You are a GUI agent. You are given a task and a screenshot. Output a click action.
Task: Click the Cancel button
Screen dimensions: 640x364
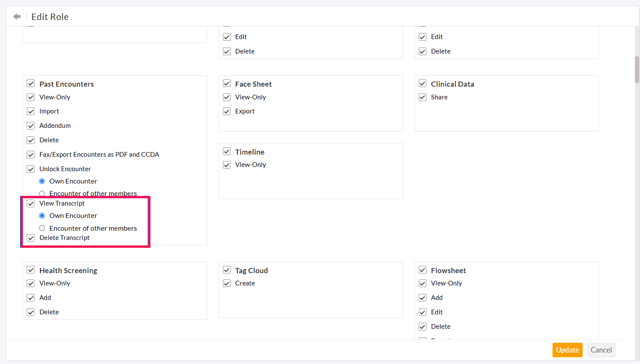pos(601,350)
